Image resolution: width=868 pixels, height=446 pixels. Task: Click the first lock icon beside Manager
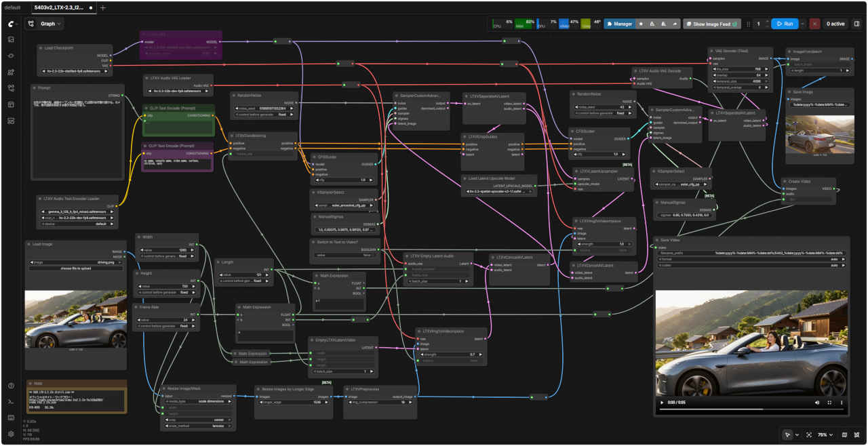[652, 24]
